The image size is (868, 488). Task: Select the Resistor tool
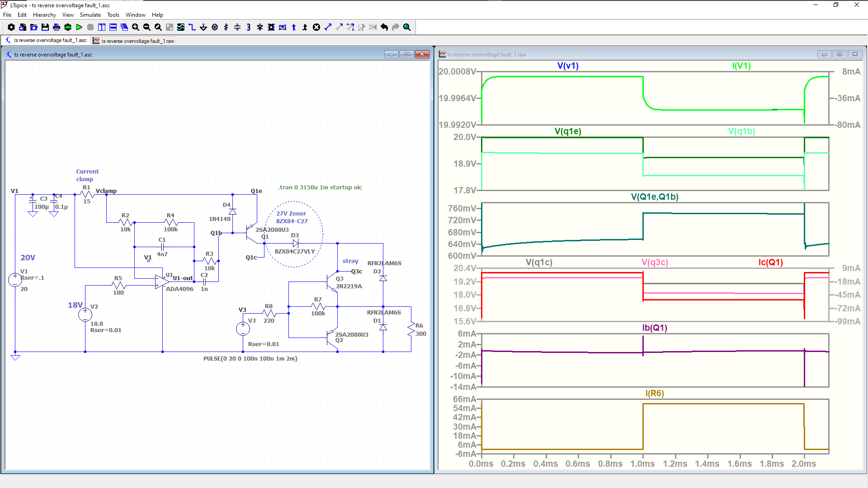pos(226,27)
